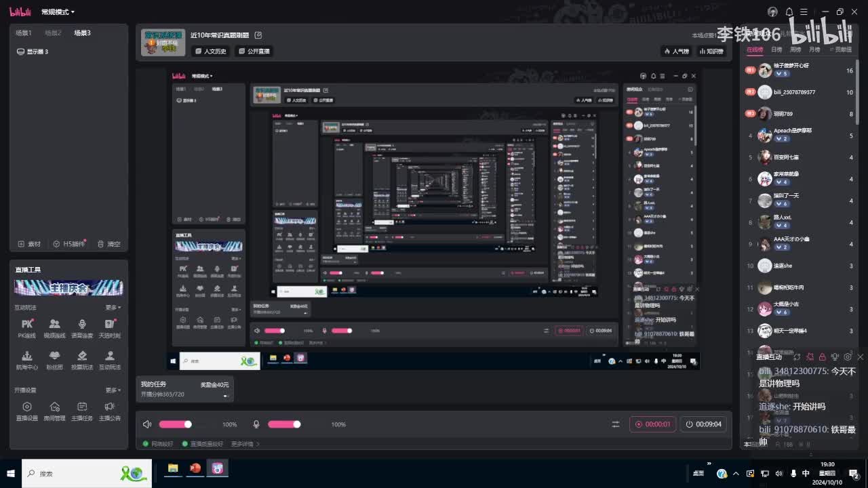The image size is (868, 488).
Task: Open viewer 柚子做梦开心呀 in ranking
Action: (800, 70)
